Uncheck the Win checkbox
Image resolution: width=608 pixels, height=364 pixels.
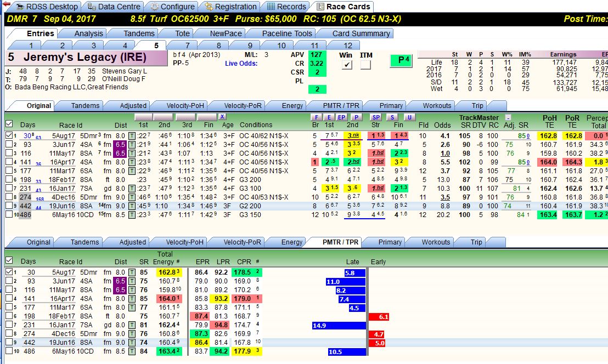tap(347, 65)
